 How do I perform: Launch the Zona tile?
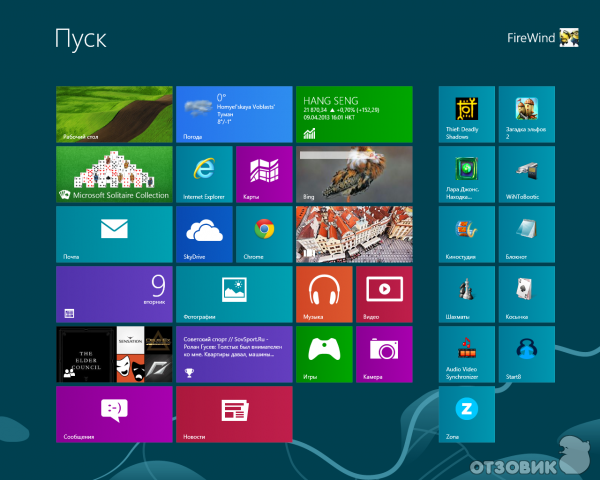466,414
